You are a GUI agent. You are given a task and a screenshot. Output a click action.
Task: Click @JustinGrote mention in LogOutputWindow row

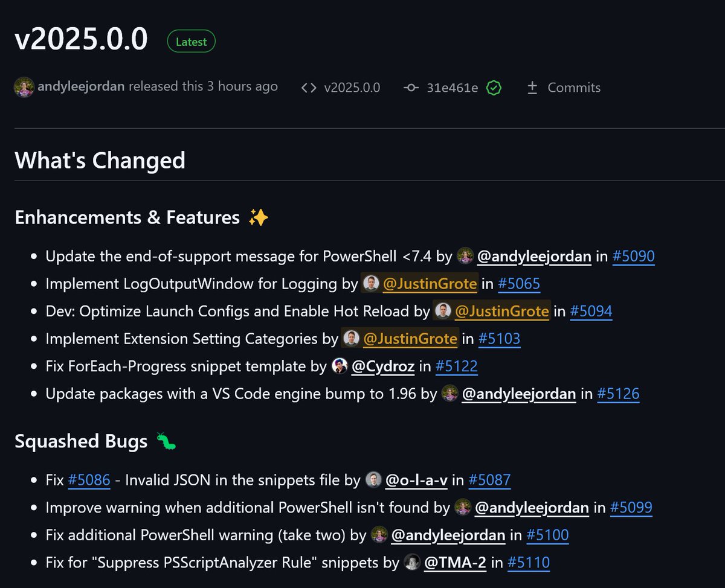coord(430,284)
